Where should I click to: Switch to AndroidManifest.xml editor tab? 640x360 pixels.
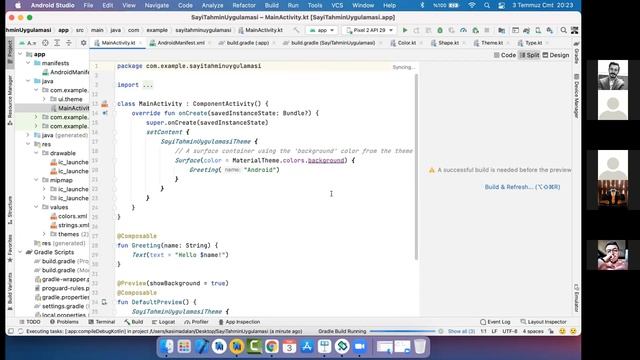coord(179,43)
